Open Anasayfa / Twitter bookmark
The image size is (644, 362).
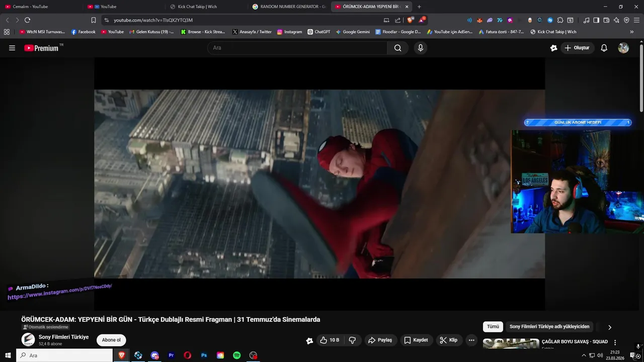[x=252, y=32]
